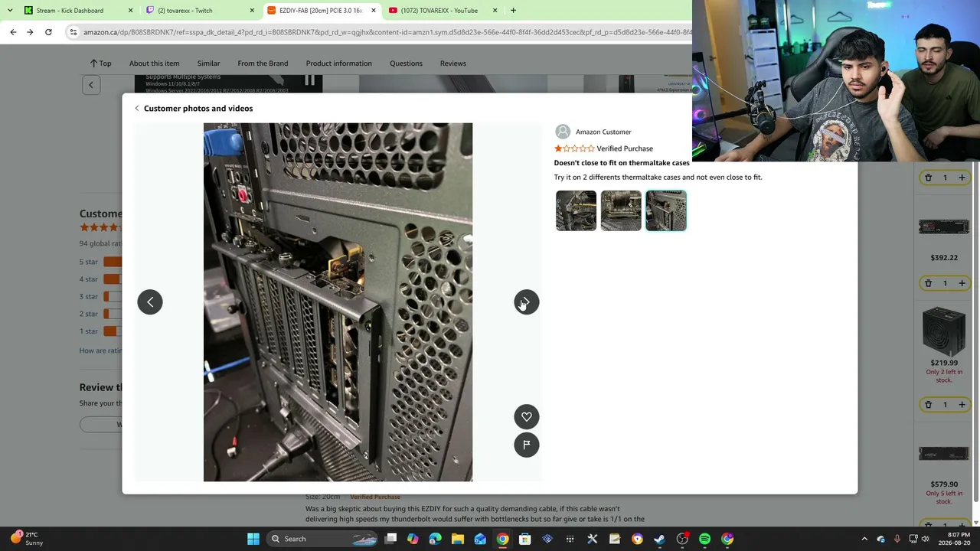Screen dimensions: 980x551
Task: Jump to Top of product page
Action: 100,64
